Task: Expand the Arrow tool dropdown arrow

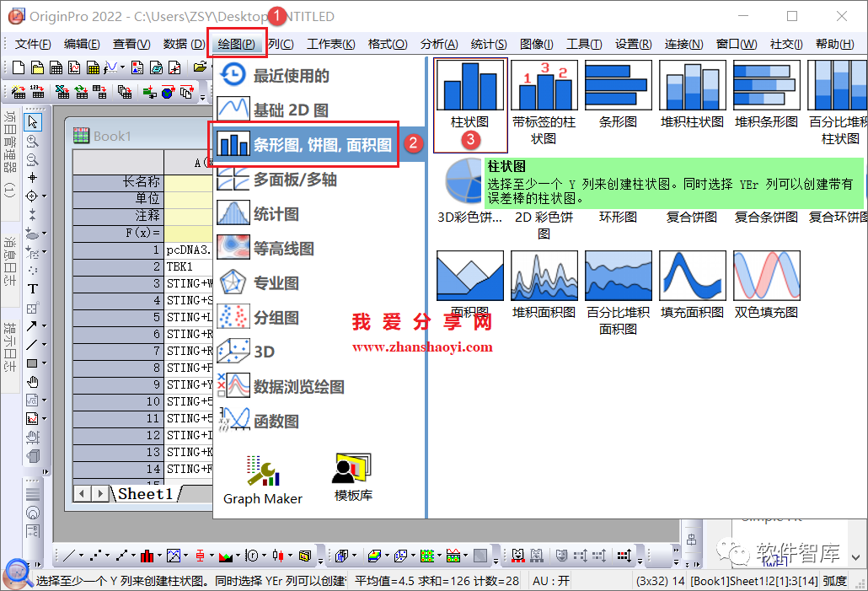Action: (x=45, y=326)
